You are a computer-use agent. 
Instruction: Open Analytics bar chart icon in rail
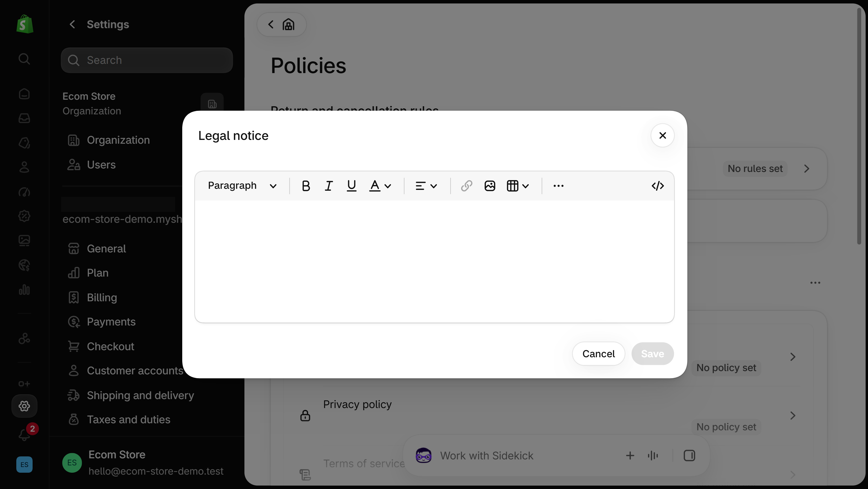[24, 290]
